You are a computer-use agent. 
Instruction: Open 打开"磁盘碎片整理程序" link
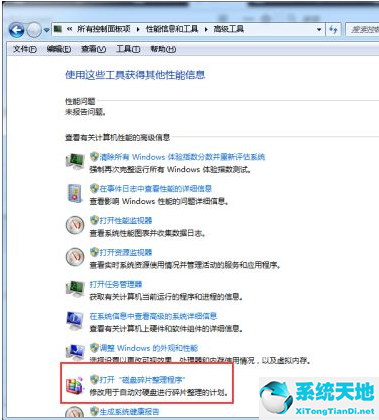tap(142, 380)
